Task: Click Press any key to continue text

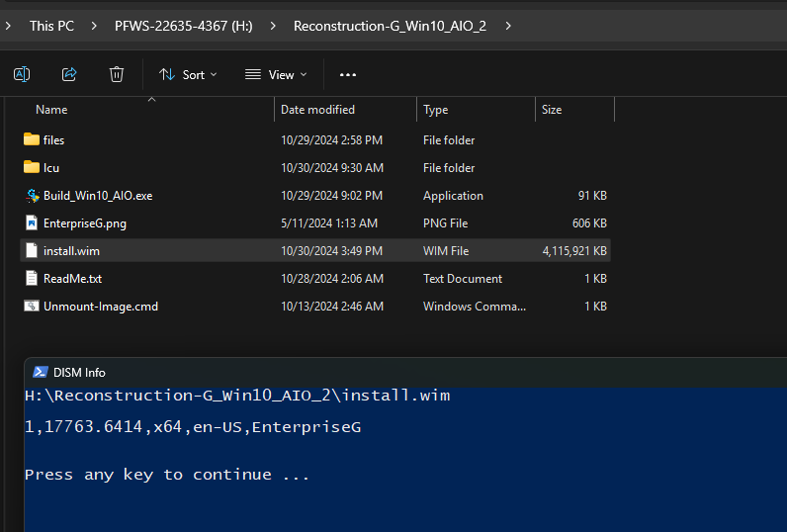Action: click(167, 475)
